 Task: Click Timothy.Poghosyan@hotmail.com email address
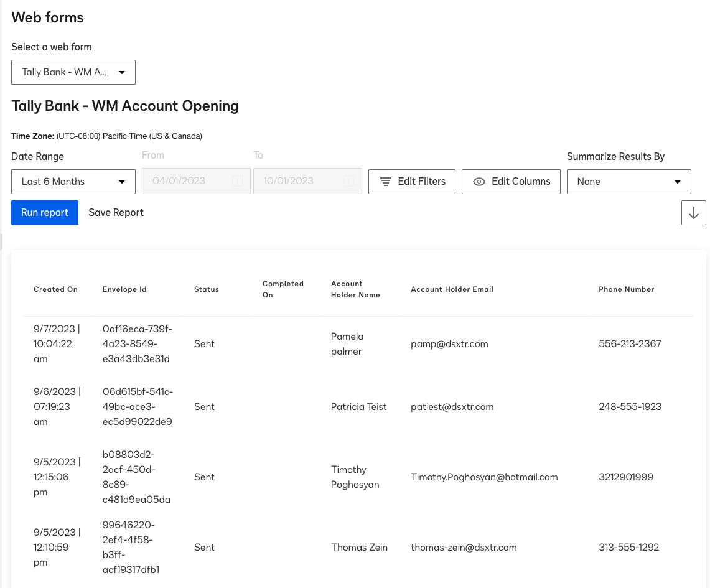pyautogui.click(x=484, y=477)
